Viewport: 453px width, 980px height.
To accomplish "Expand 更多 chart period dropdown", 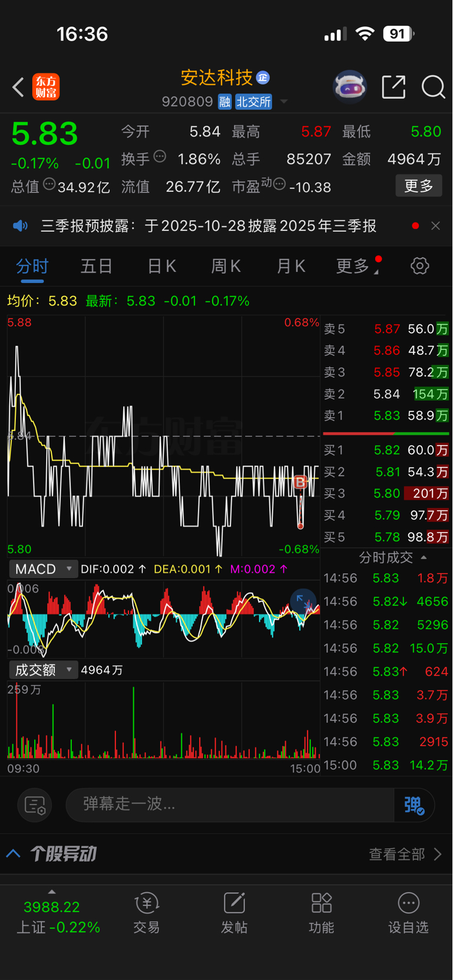I will pos(358,266).
